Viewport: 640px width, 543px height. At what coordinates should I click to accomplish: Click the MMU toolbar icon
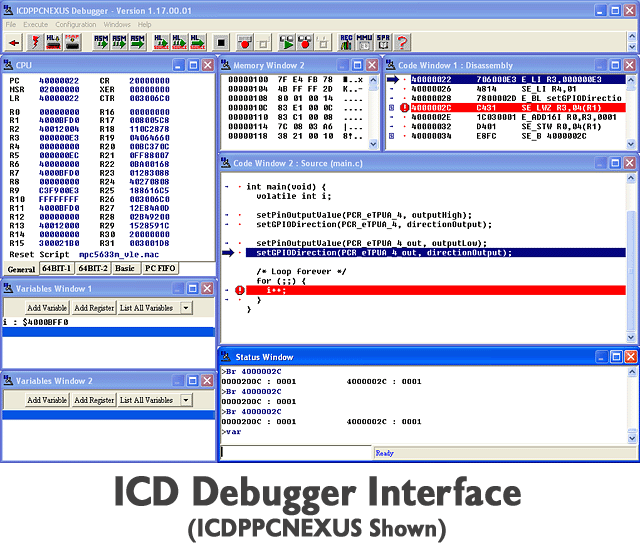point(364,42)
